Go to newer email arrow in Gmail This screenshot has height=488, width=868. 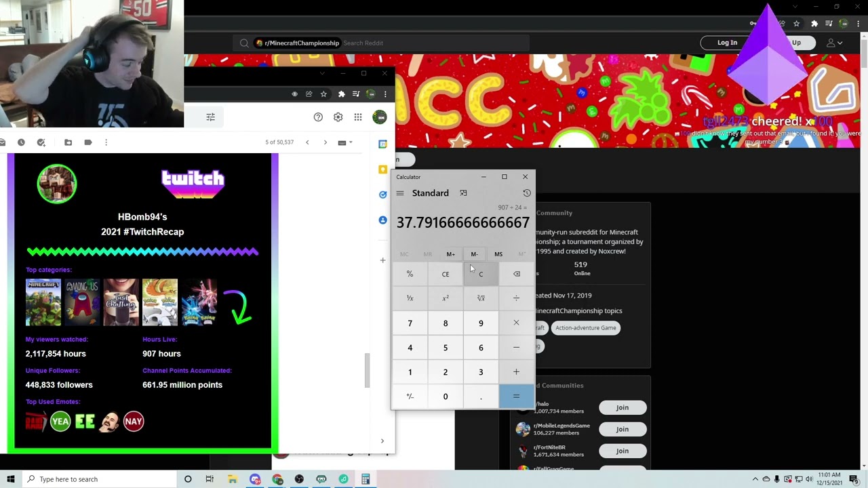pos(307,142)
